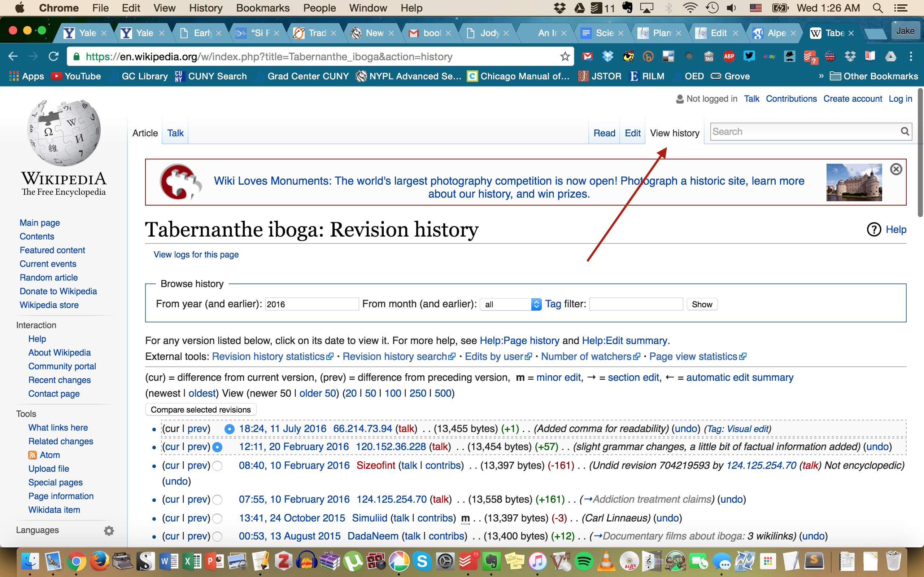The image size is (924, 577).
Task: Dismiss the Wiki Loves Monuments banner
Action: point(896,169)
